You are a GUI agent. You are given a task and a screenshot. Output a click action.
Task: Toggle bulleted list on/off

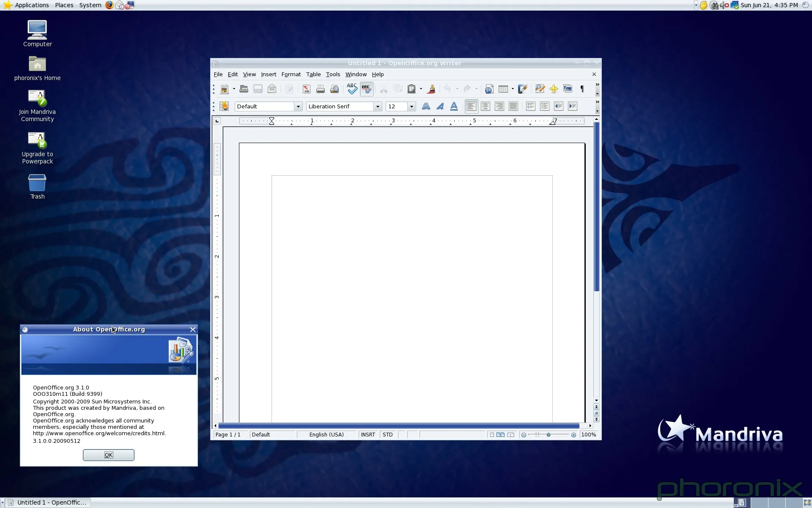(x=544, y=106)
